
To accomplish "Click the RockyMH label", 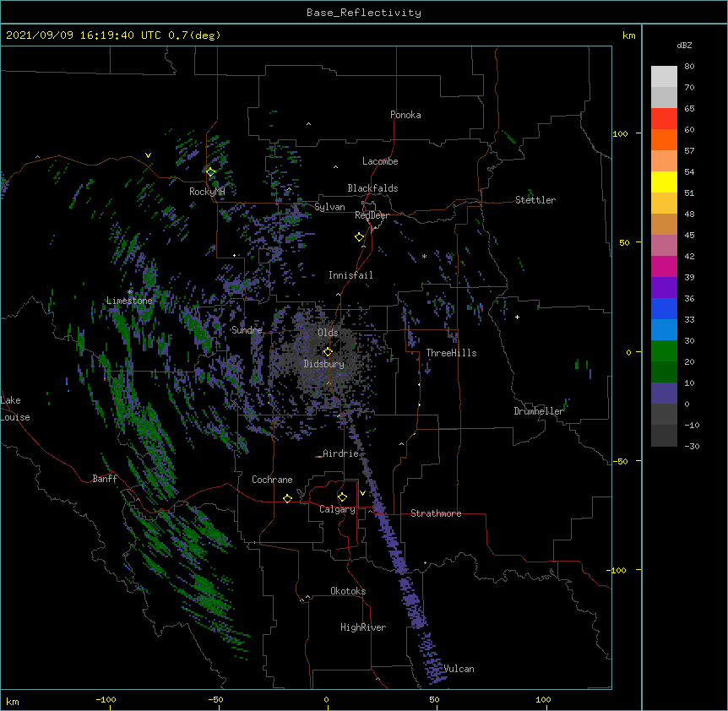I will (x=207, y=192).
